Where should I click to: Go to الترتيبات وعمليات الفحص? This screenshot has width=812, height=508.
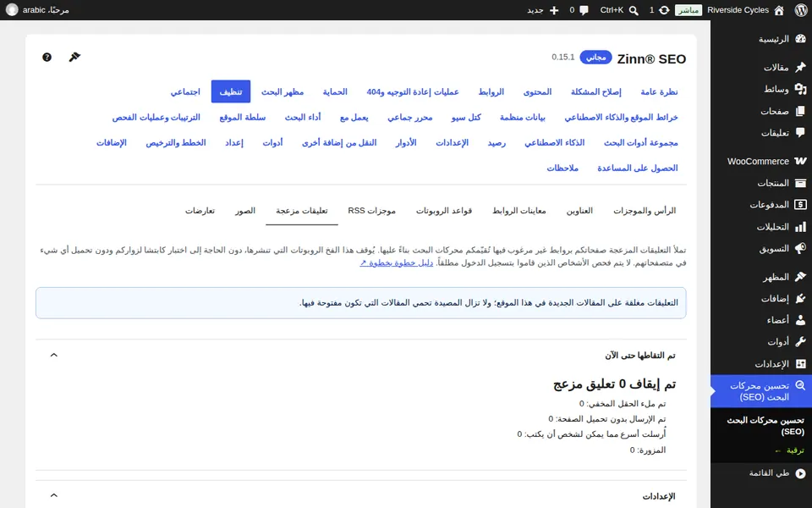tap(156, 117)
